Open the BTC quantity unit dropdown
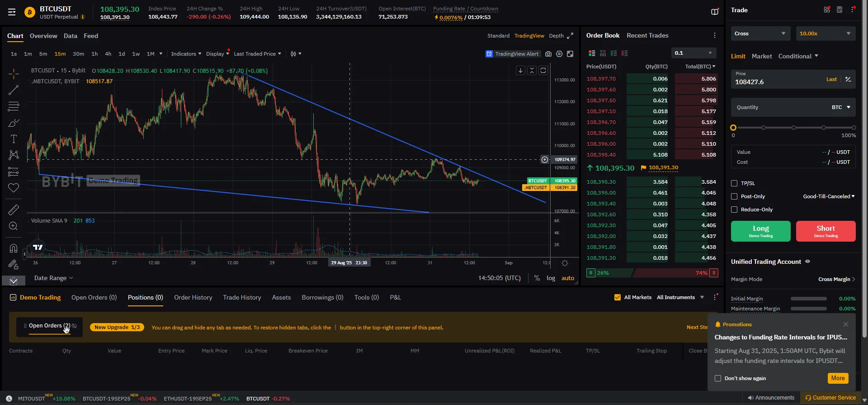 (x=841, y=107)
